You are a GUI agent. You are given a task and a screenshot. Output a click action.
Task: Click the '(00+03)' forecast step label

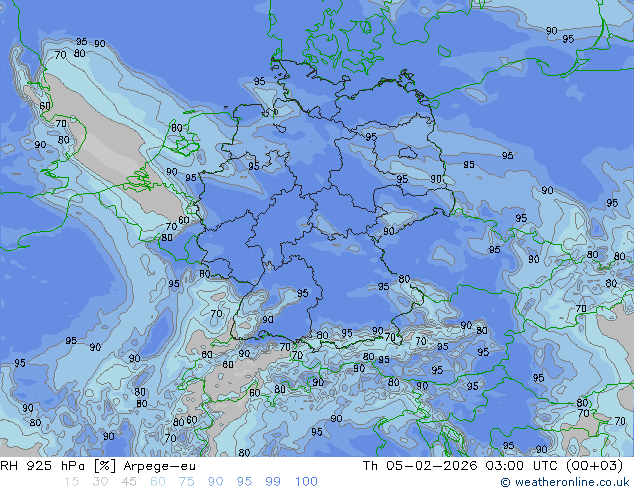[x=594, y=466]
